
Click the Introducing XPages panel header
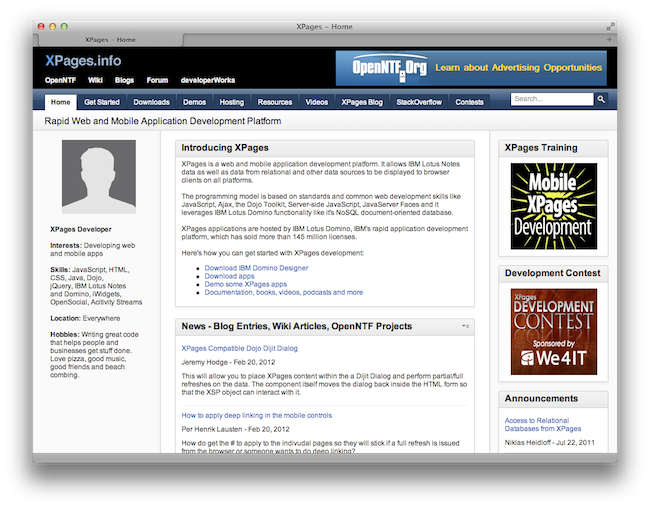pyautogui.click(x=325, y=148)
